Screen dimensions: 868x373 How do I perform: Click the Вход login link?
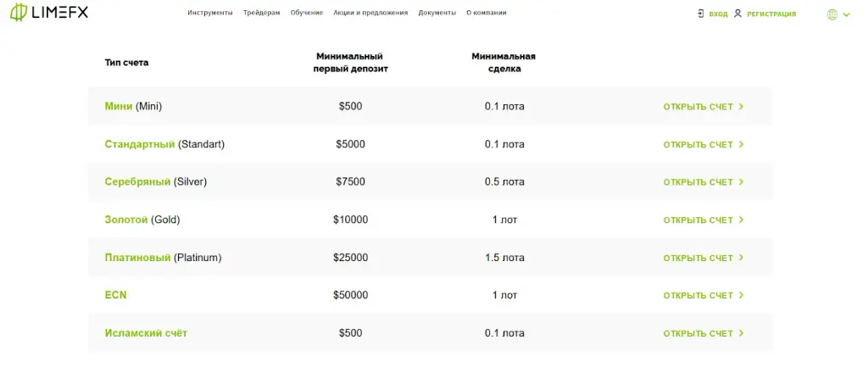click(x=718, y=14)
